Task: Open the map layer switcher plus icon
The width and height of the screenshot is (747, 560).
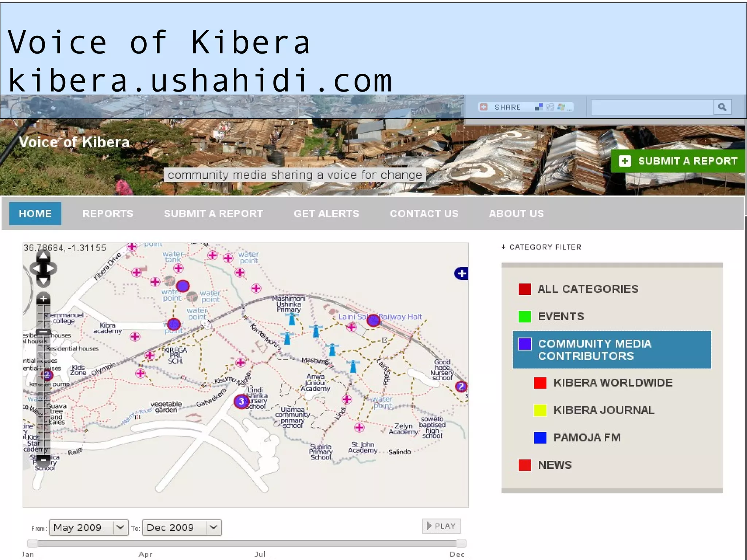Action: pyautogui.click(x=461, y=273)
